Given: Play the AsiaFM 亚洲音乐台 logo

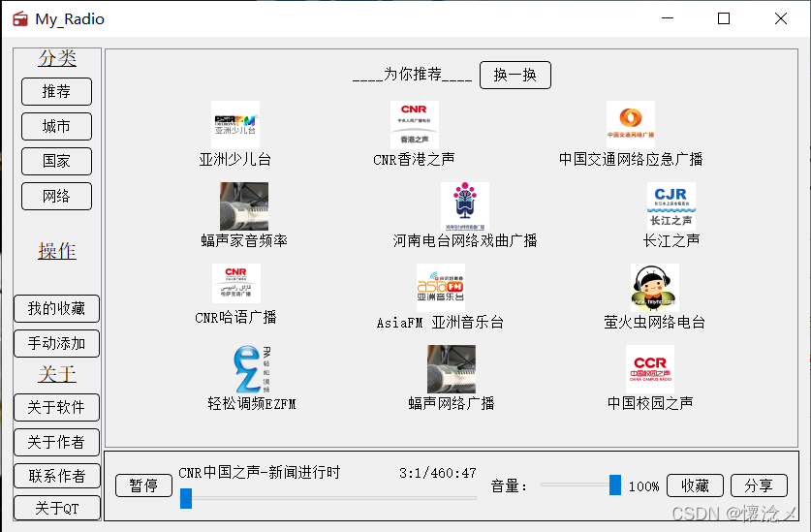Looking at the screenshot, I should tap(441, 288).
